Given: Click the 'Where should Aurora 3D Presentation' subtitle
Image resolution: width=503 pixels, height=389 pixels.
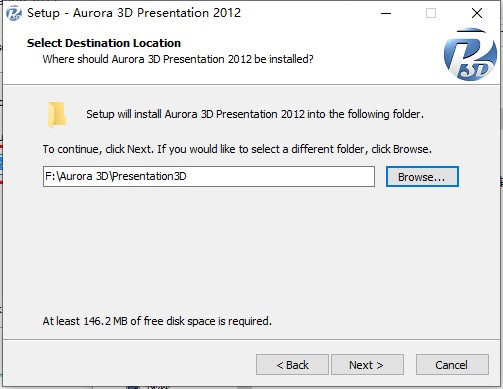Looking at the screenshot, I should 178,59.
